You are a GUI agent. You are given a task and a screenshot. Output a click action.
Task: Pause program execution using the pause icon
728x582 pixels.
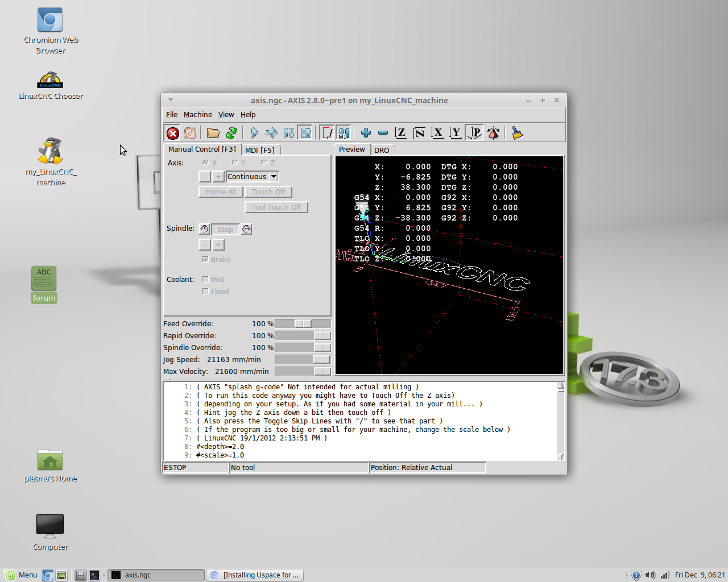288,132
